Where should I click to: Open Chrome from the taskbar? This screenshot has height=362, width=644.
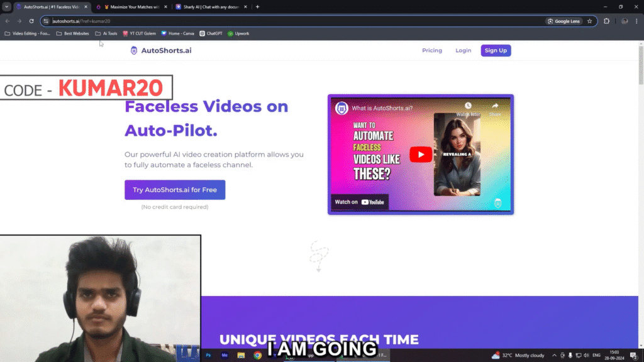pos(257,355)
